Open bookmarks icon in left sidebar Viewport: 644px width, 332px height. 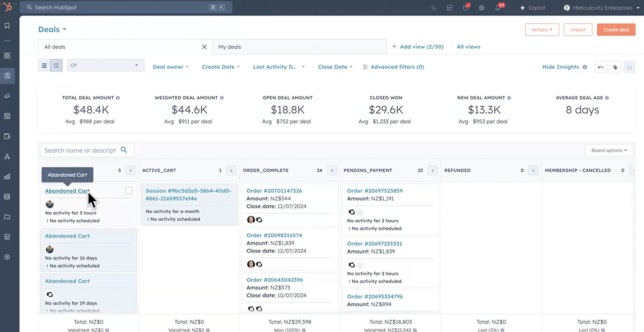(8, 26)
